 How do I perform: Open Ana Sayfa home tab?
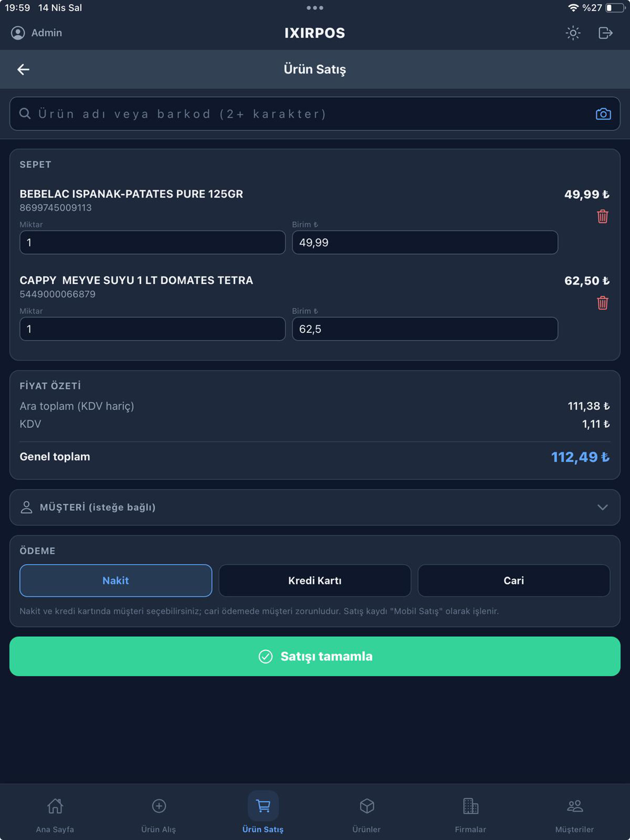(x=55, y=812)
